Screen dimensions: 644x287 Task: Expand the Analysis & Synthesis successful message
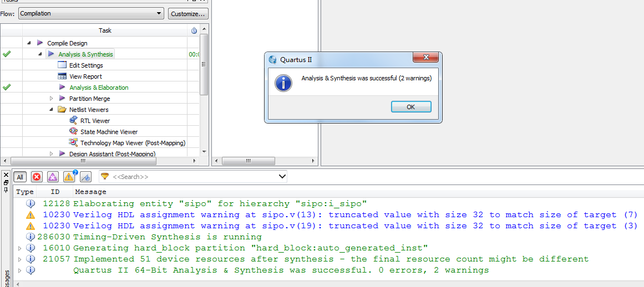point(19,270)
